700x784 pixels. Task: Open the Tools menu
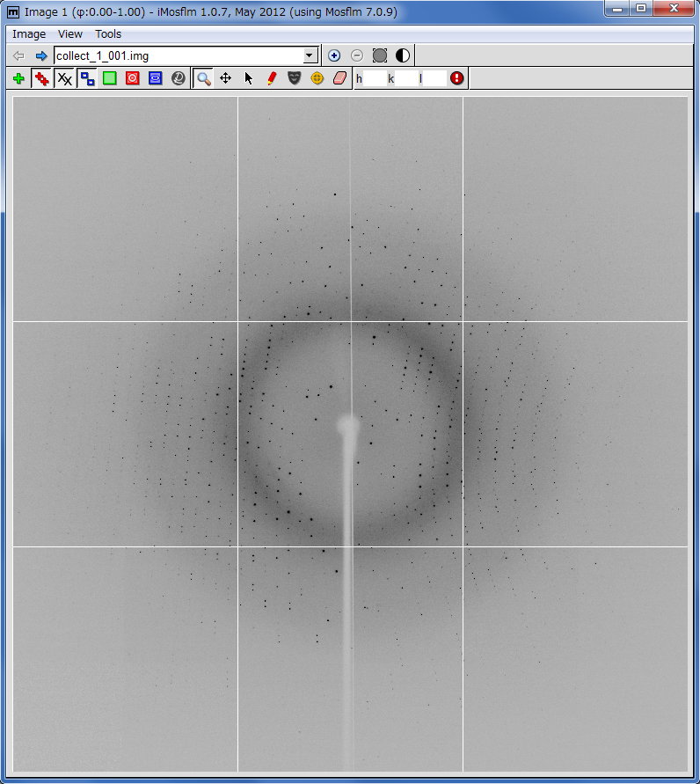(108, 34)
